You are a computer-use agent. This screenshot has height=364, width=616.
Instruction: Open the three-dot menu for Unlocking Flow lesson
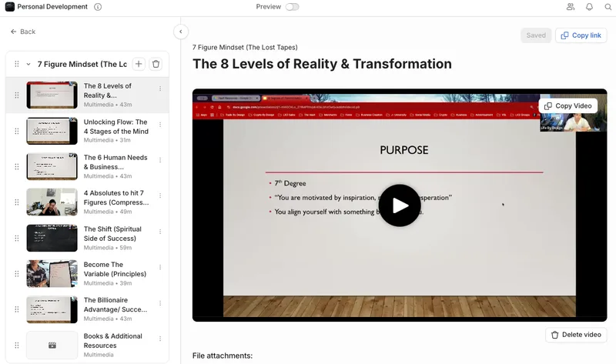(x=160, y=125)
